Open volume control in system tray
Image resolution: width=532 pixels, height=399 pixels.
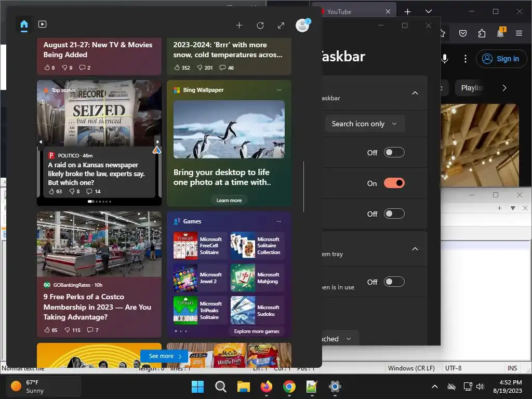click(x=480, y=387)
